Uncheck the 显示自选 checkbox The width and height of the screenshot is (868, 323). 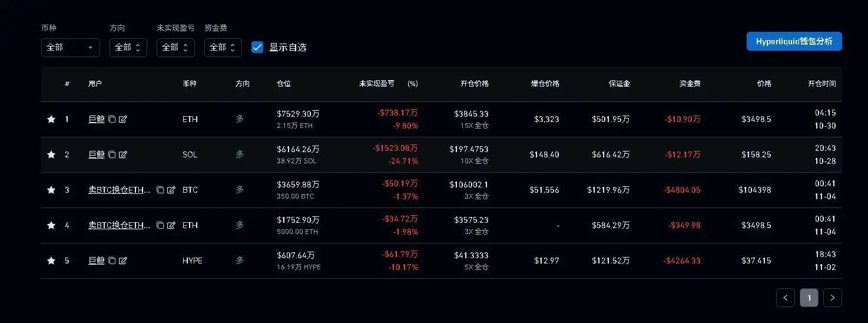[257, 47]
